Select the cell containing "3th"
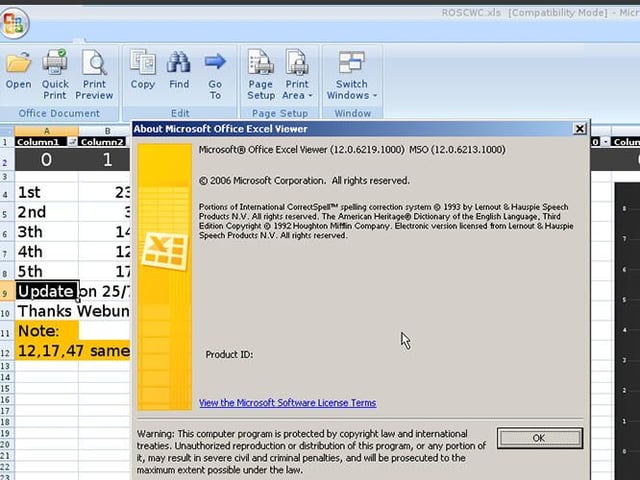 coord(47,231)
